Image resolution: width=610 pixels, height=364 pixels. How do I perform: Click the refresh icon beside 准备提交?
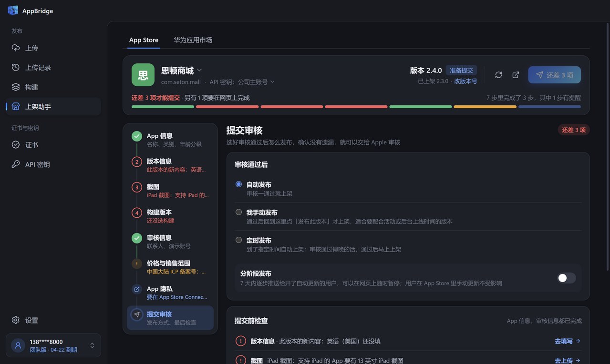498,75
